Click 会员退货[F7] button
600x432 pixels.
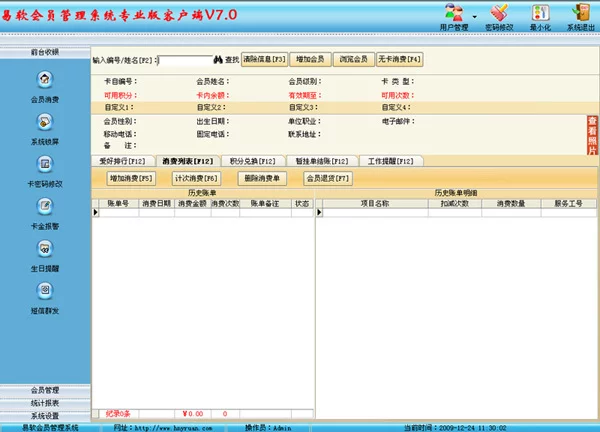pos(328,178)
